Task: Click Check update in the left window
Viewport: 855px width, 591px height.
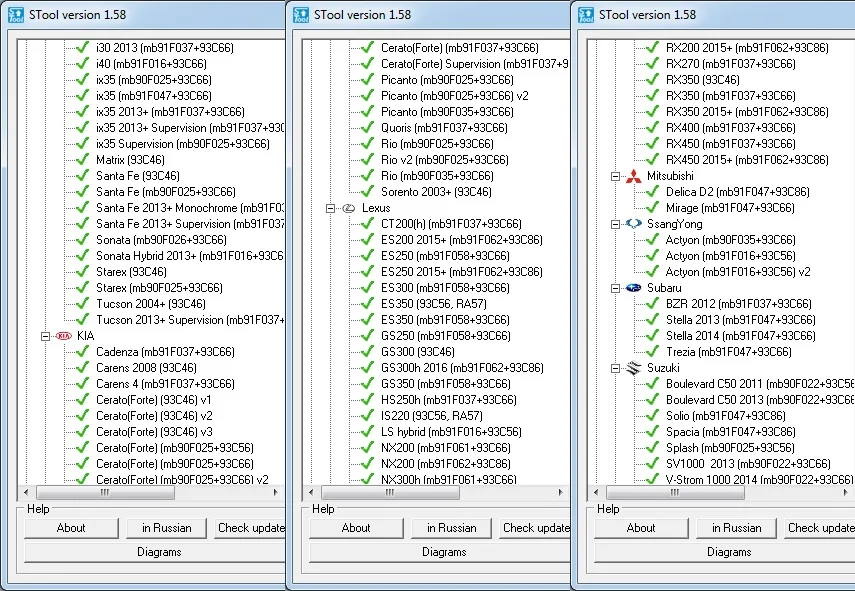Action: (250, 528)
